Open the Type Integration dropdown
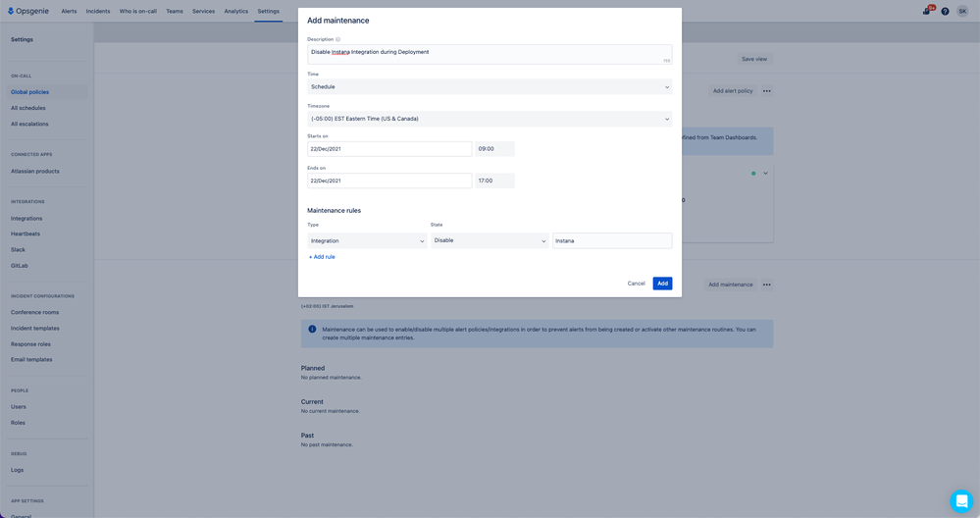Image resolution: width=980 pixels, height=518 pixels. 367,240
